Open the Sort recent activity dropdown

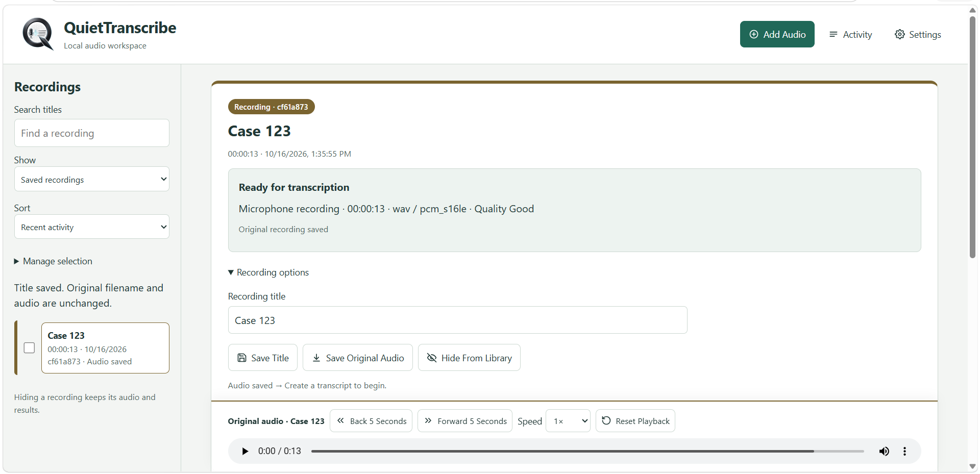92,227
